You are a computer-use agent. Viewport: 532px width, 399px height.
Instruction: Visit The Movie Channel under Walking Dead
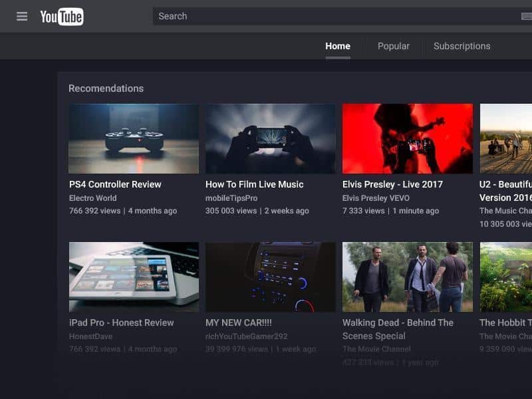(376, 349)
